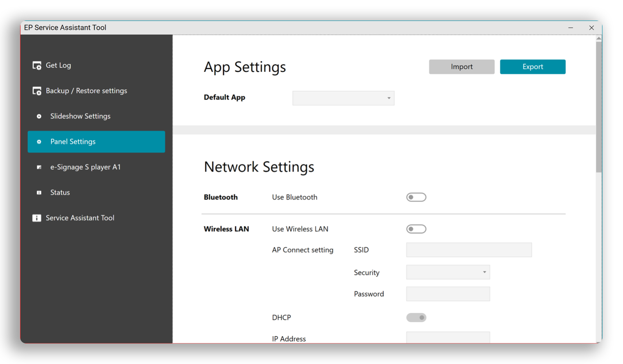Click into the Password field

448,294
